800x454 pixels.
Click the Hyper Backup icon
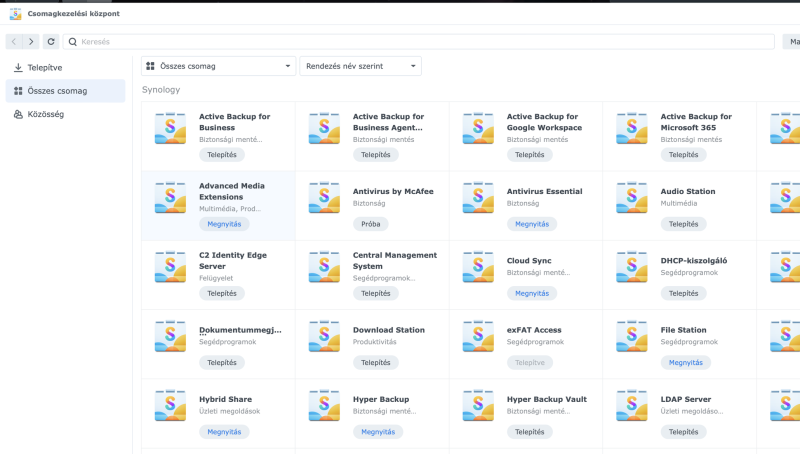(324, 406)
